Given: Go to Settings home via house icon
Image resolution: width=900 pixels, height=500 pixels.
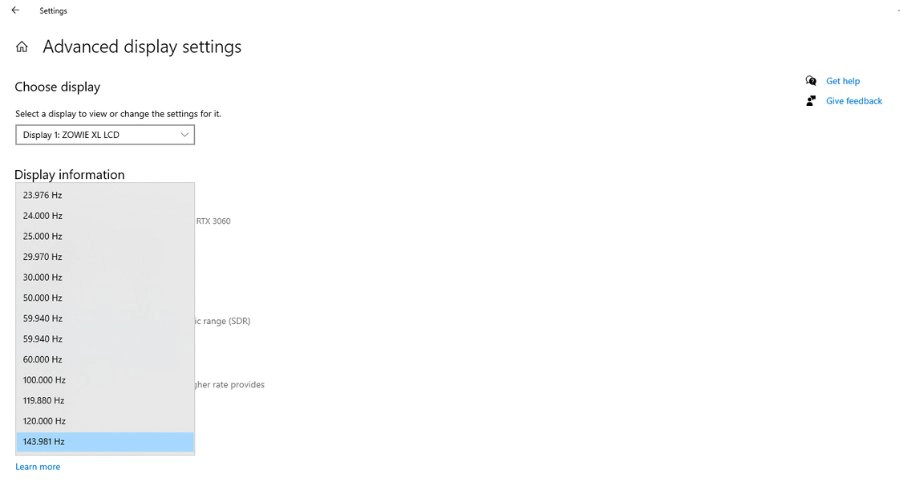Looking at the screenshot, I should [22, 47].
